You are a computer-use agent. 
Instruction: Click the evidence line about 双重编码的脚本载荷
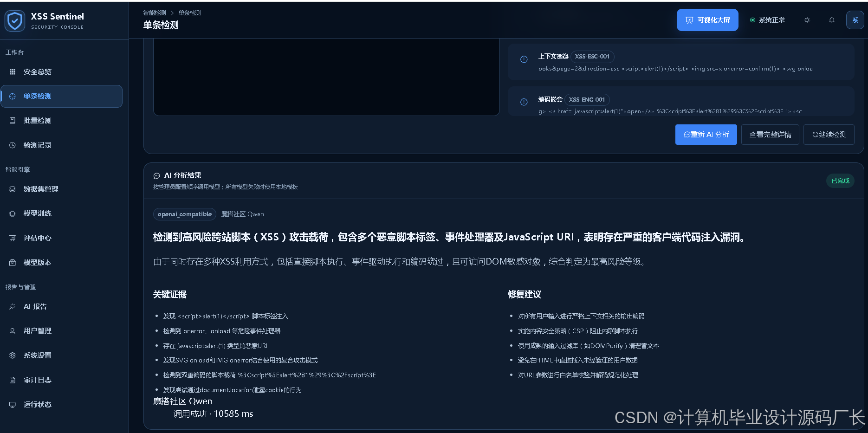coord(270,375)
